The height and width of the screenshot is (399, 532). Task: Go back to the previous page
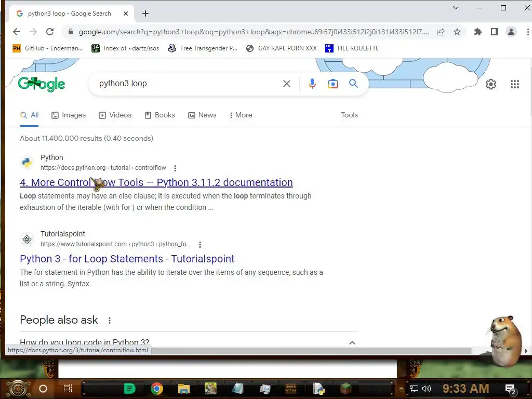point(16,32)
